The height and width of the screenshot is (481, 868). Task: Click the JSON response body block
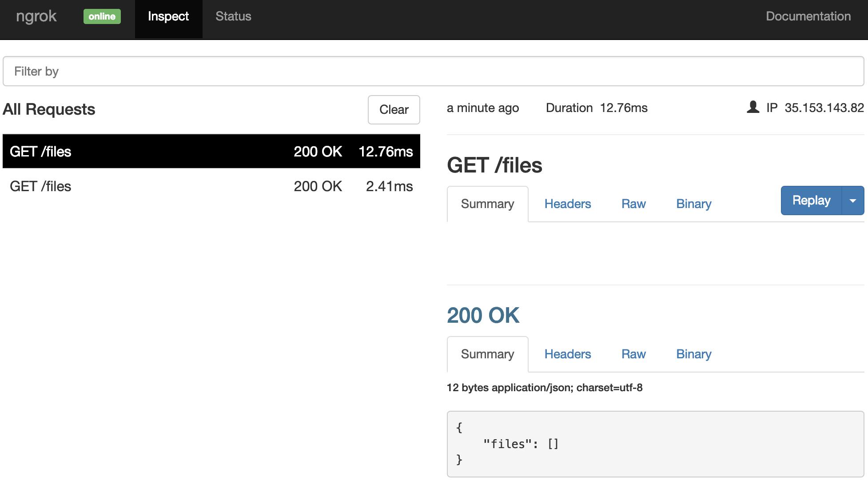click(655, 444)
